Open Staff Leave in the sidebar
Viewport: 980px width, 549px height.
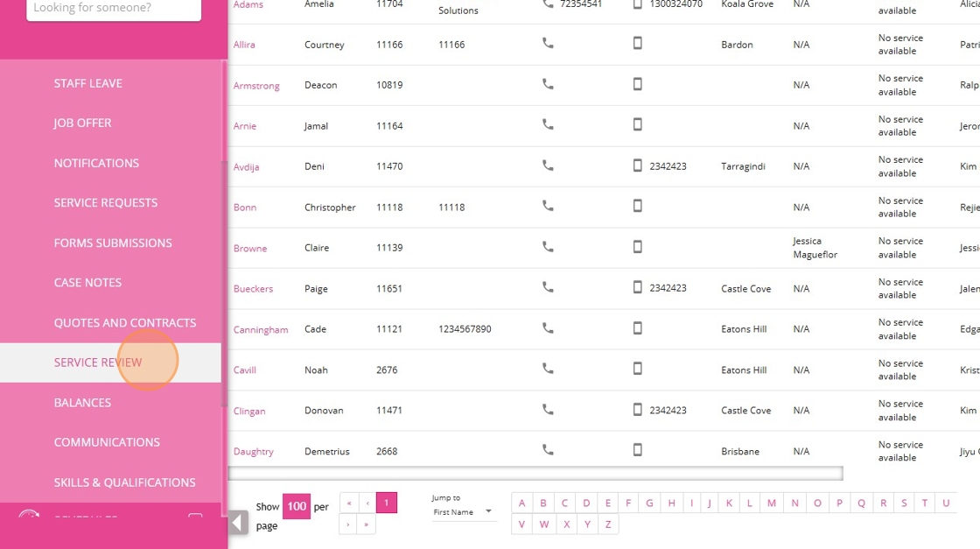tap(88, 83)
